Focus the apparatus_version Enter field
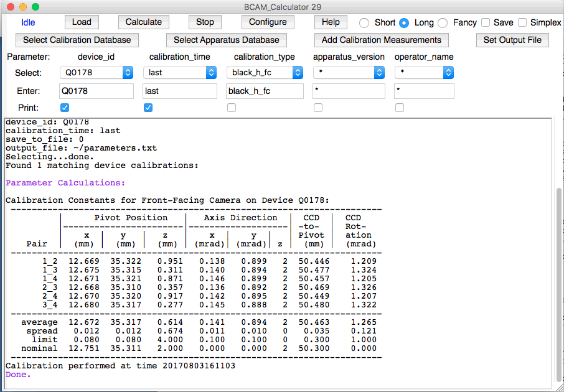 point(349,91)
